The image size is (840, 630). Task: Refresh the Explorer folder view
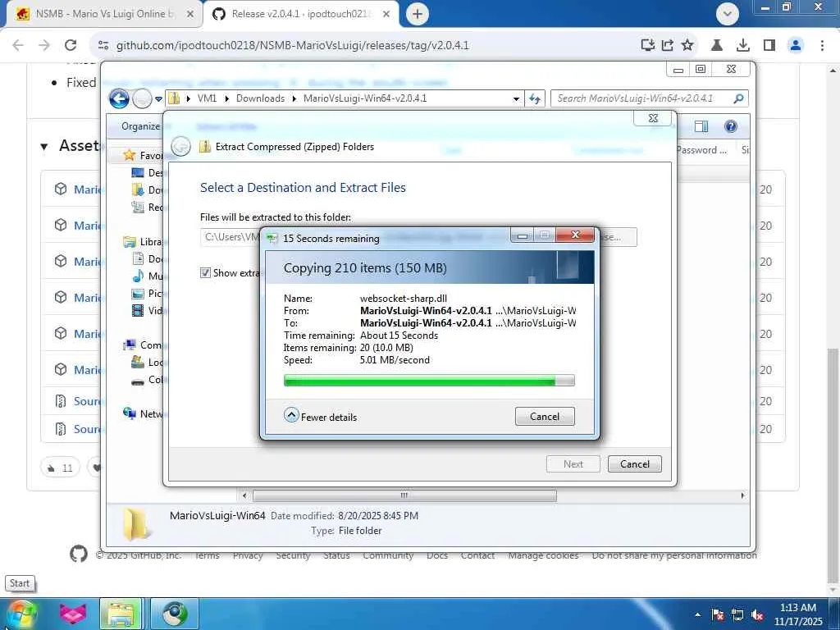(x=535, y=98)
